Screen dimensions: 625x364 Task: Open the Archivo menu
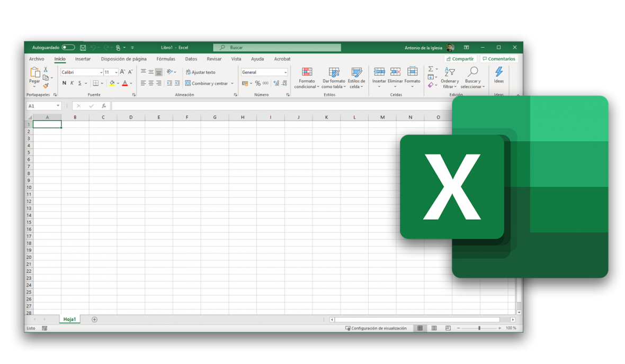coord(37,59)
